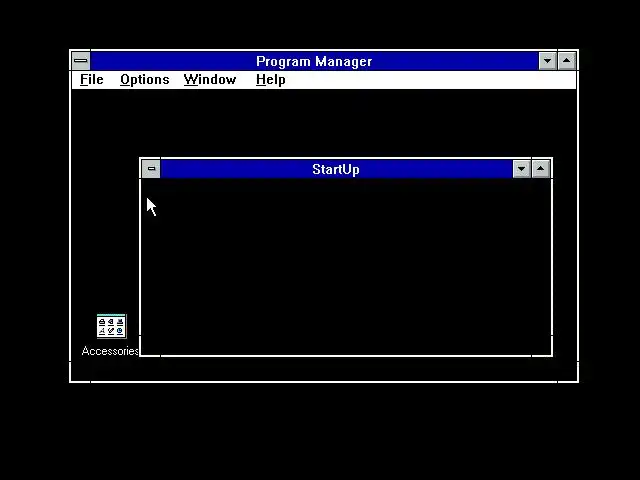Open the StartUp window control menu box

pos(151,169)
